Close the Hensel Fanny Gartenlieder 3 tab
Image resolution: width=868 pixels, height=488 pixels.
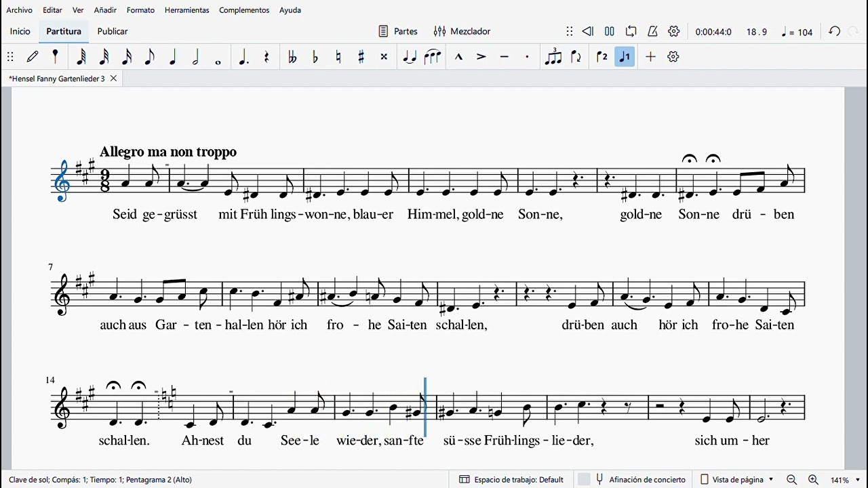coord(113,79)
